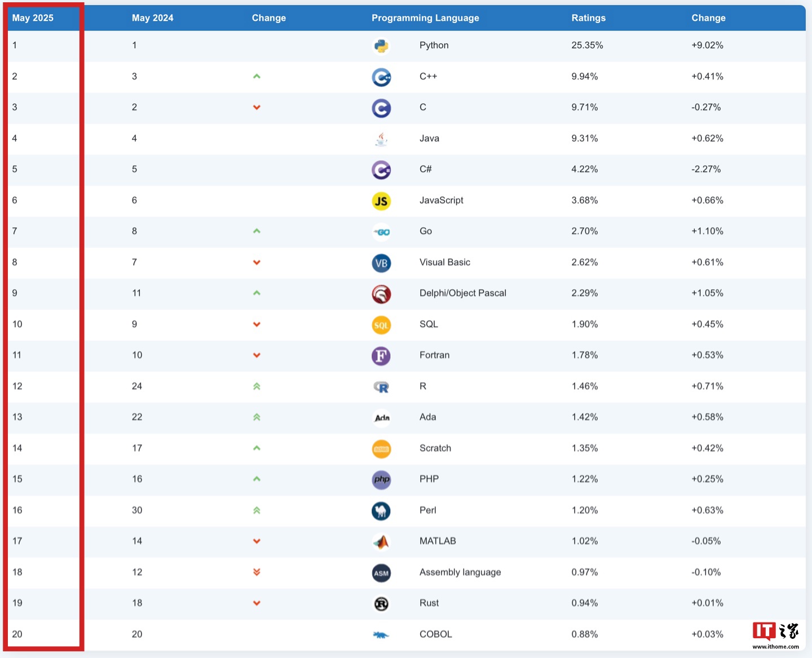Click the Go language logo
The image size is (812, 658).
(x=382, y=232)
